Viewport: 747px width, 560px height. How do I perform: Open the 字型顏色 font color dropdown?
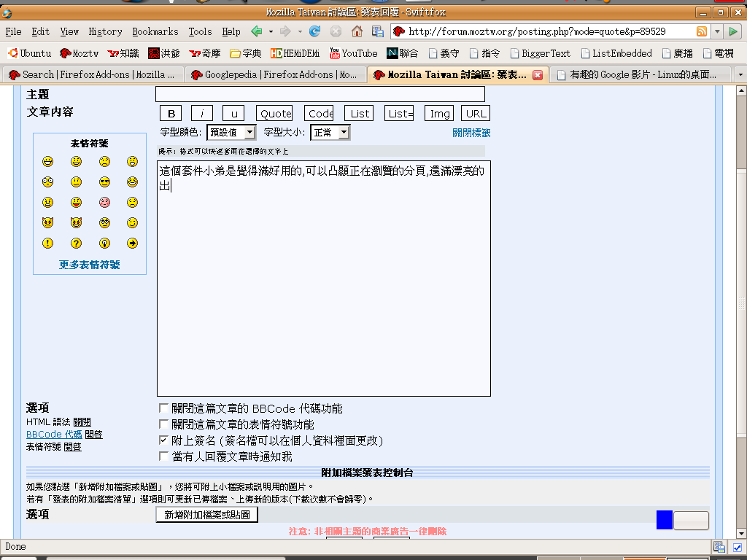tap(231, 133)
